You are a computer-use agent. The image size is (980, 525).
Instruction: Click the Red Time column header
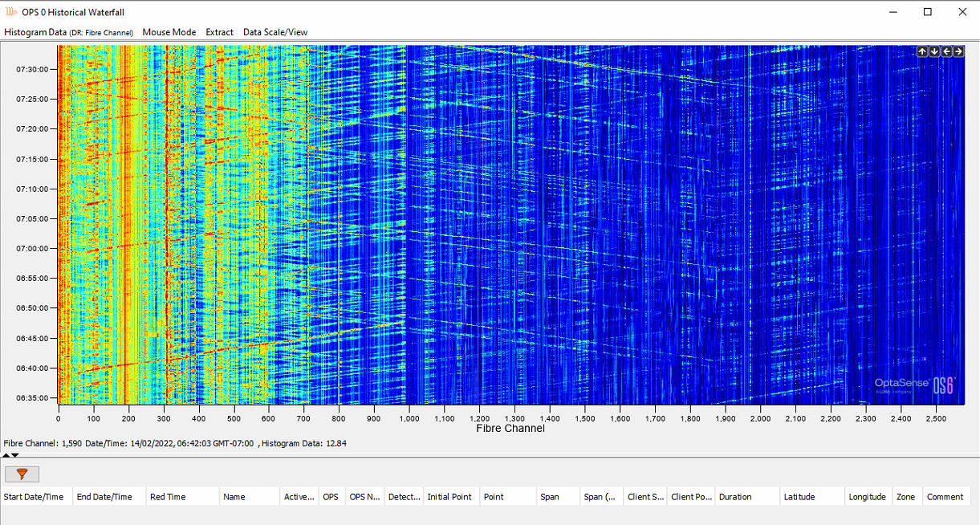168,497
